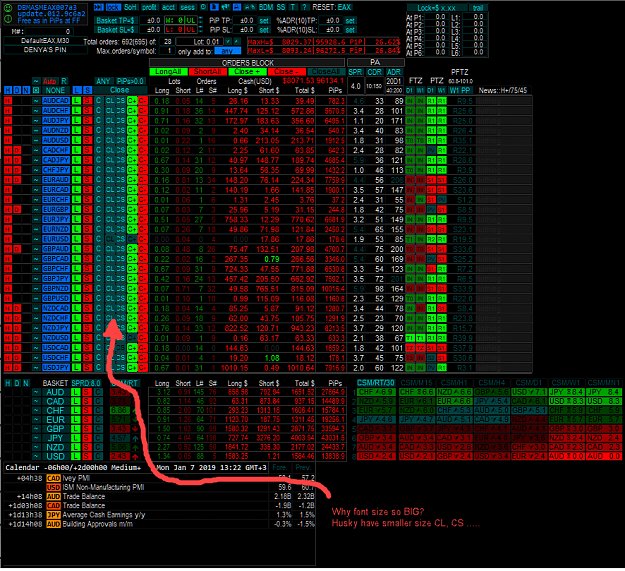Toggle the red Auto mode button

click(50, 81)
